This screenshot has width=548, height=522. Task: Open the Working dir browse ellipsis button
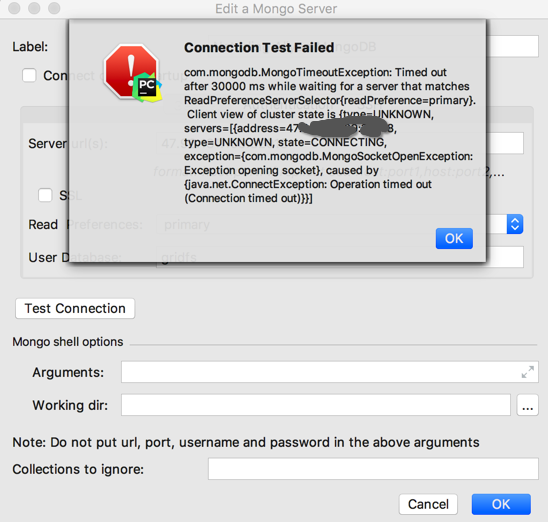click(527, 405)
